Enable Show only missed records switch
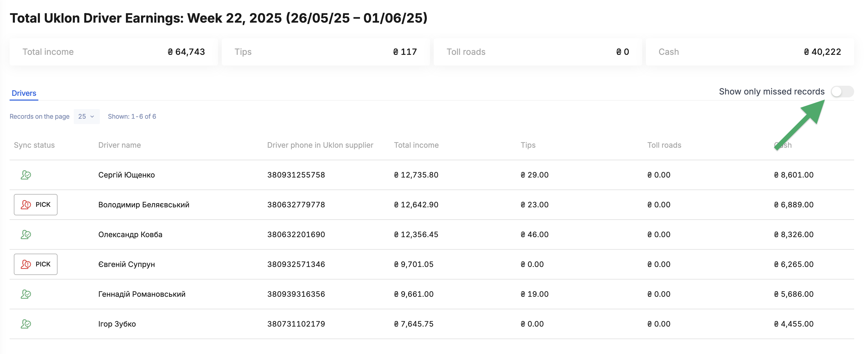Viewport: 868px width, 354px height. tap(842, 92)
